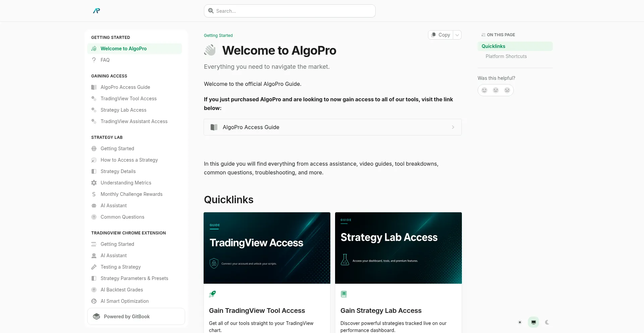Click the lines icon beside Chrome Extension Getting Started
Viewport: 644px width, 333px height.
click(x=94, y=244)
